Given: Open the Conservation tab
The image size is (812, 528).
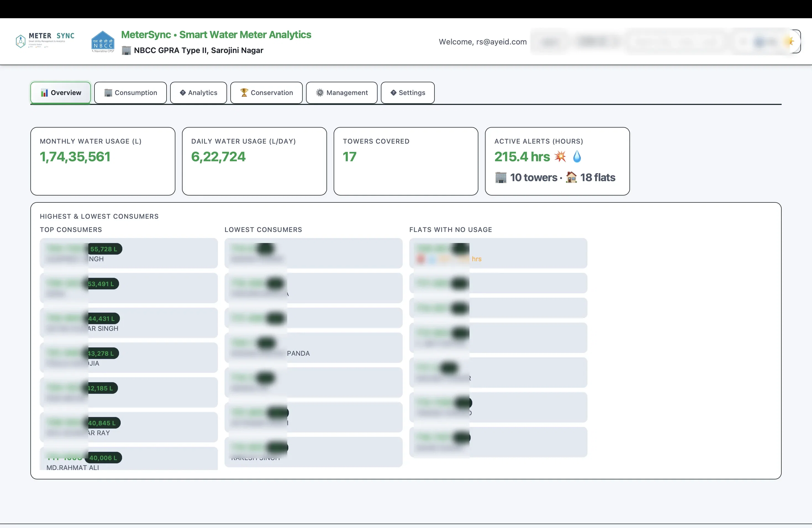Looking at the screenshot, I should tap(266, 93).
